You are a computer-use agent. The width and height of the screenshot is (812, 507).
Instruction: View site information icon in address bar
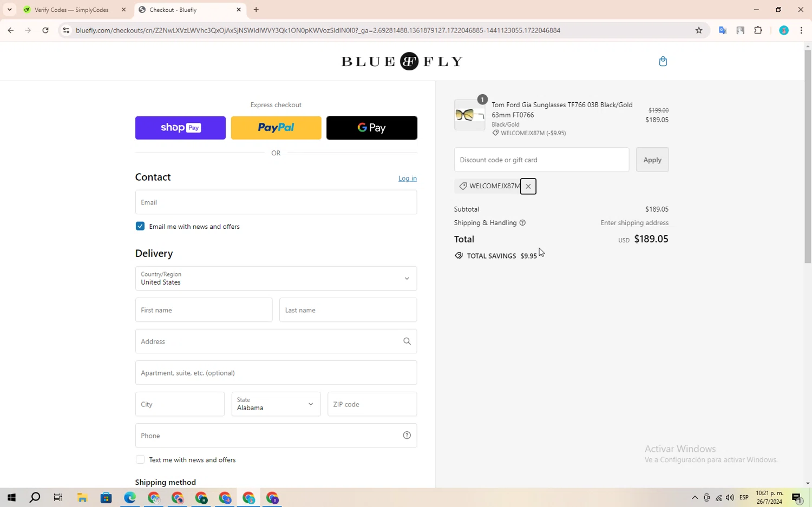(66, 30)
